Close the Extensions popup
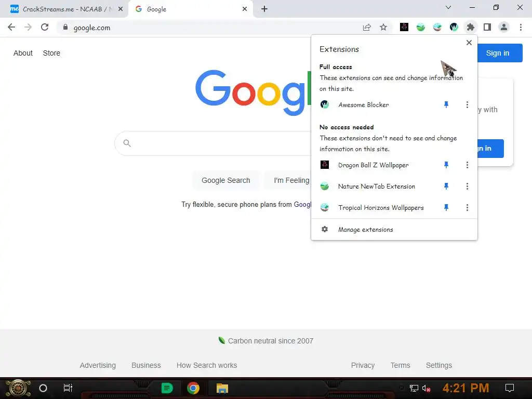This screenshot has height=399, width=532. pyautogui.click(x=469, y=43)
